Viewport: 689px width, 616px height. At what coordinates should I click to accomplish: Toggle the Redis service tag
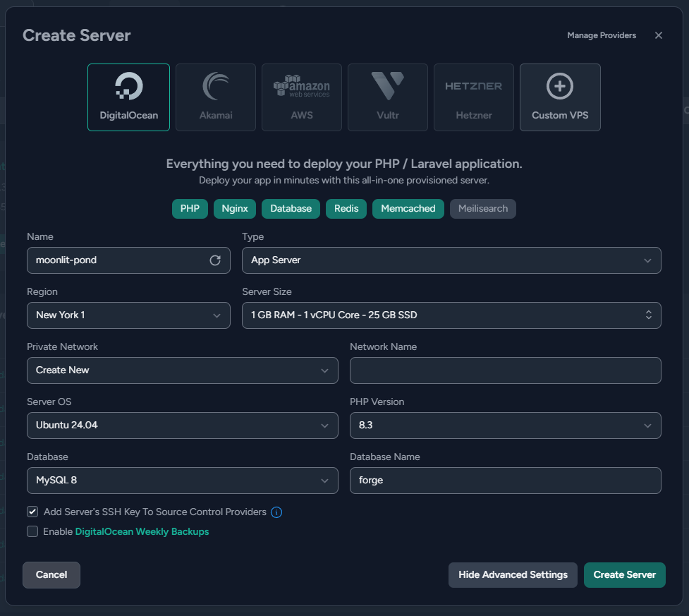tap(346, 208)
